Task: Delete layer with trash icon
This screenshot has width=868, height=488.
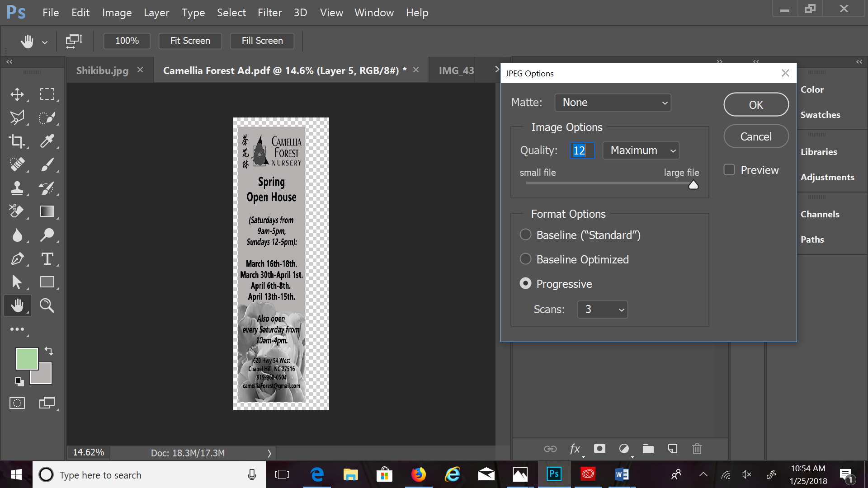Action: (x=697, y=449)
